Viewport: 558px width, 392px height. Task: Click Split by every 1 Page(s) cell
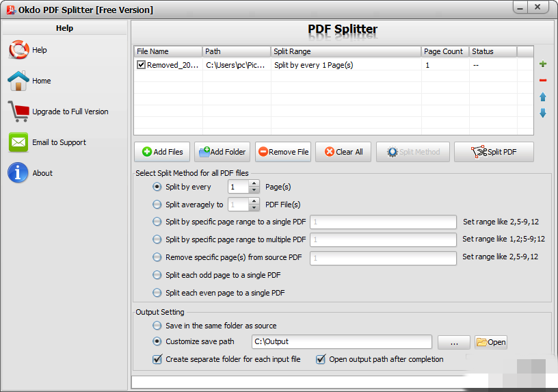pyautogui.click(x=346, y=65)
